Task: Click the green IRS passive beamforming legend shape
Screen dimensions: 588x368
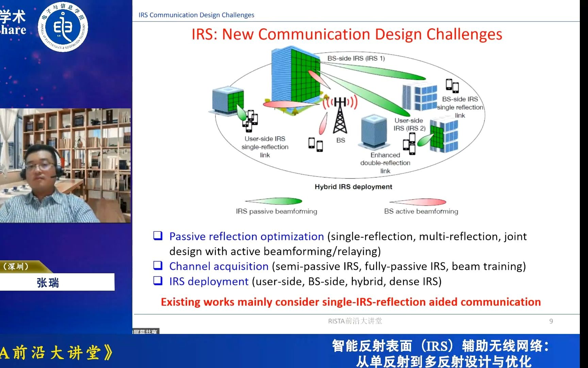Action: click(x=274, y=201)
